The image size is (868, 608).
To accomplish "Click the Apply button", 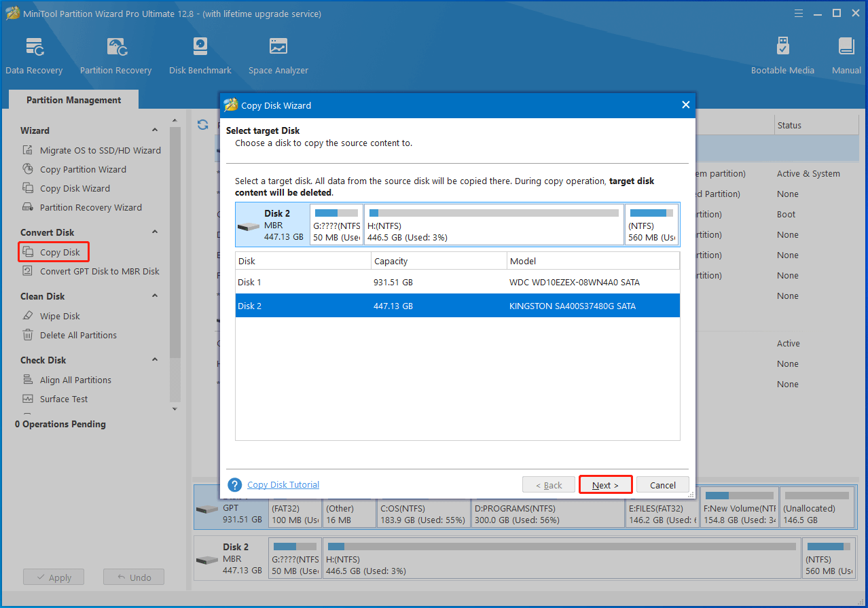I will point(53,577).
